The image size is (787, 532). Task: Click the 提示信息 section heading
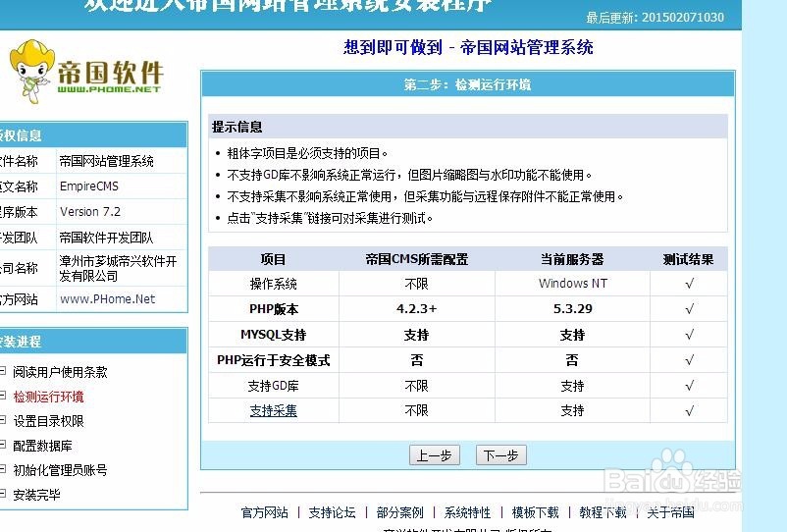236,127
